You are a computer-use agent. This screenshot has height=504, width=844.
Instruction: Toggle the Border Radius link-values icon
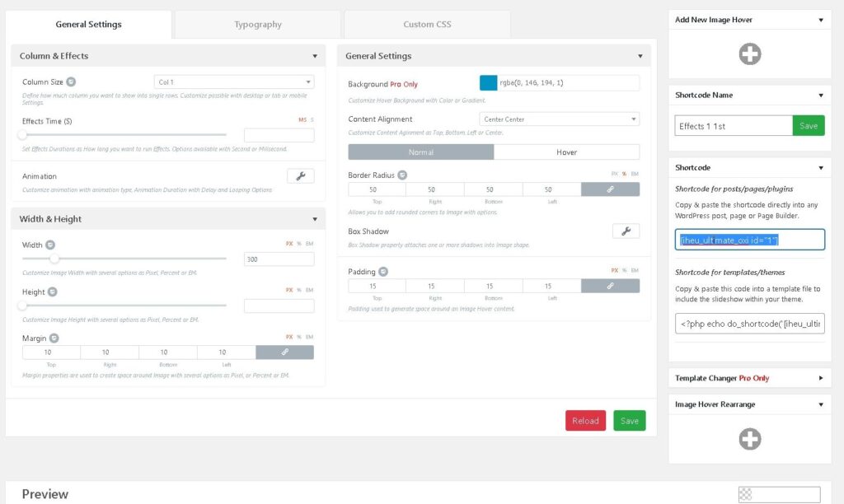pos(610,189)
